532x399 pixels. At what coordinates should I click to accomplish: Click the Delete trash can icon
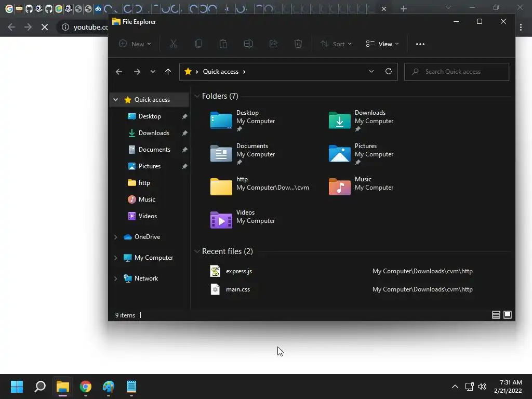298,44
